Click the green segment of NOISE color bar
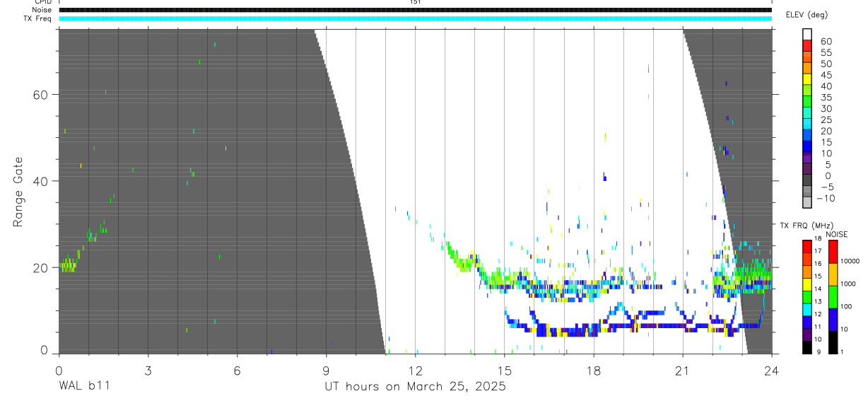The width and height of the screenshot is (868, 401). [x=833, y=296]
